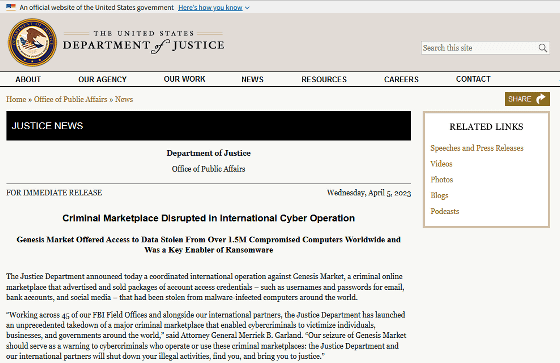Screen dimensions: 560x363
Task: Click headline "Criminal Marketplace Disrupted"
Action: pyautogui.click(x=209, y=218)
